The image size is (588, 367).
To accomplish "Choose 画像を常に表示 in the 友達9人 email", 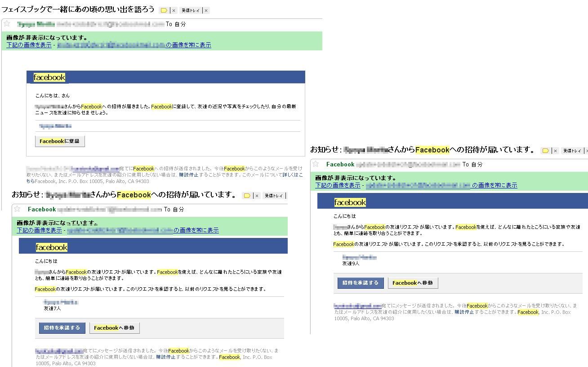I will pyautogui.click(x=494, y=185).
